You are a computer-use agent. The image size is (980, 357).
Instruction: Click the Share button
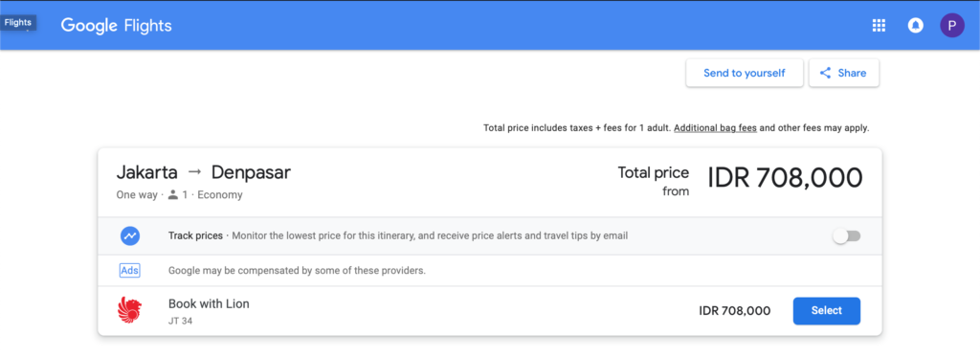tap(844, 73)
